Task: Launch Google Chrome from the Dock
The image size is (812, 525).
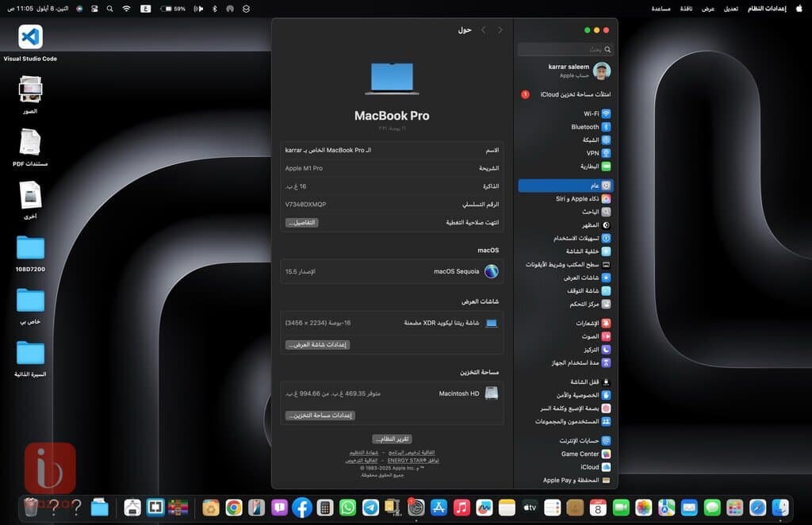Action: [234, 508]
